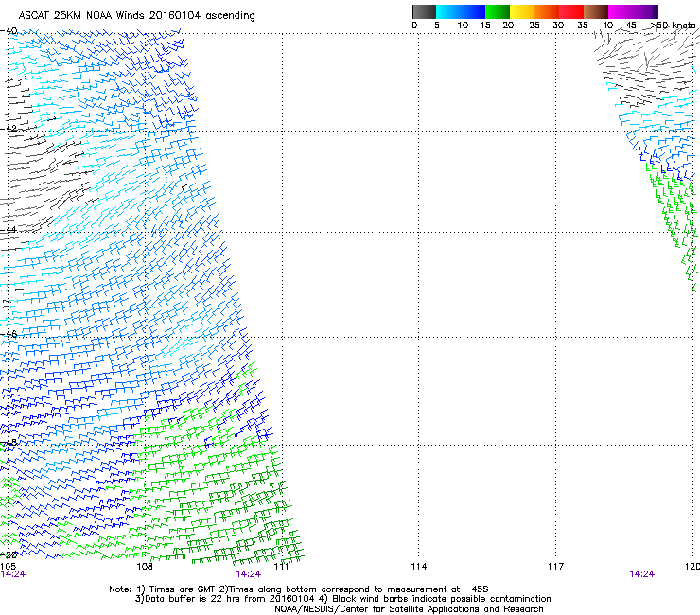Screen dimensions: 700x615
Task: Click the gray 0-5 knots color bar segment
Action: 424,11
